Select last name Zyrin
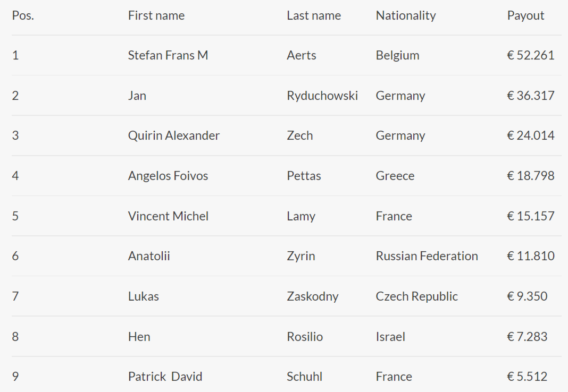Image resolution: width=568 pixels, height=392 pixels. tap(301, 256)
